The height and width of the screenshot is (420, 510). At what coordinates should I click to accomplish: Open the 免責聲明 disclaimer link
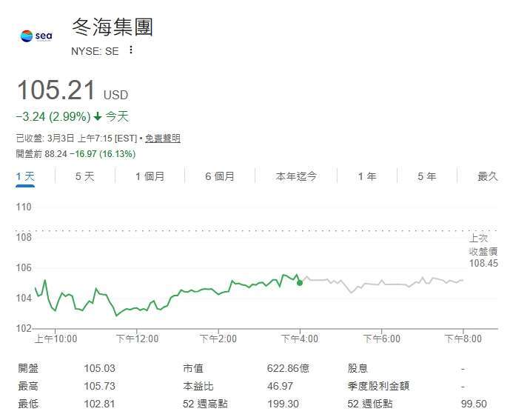pos(162,139)
